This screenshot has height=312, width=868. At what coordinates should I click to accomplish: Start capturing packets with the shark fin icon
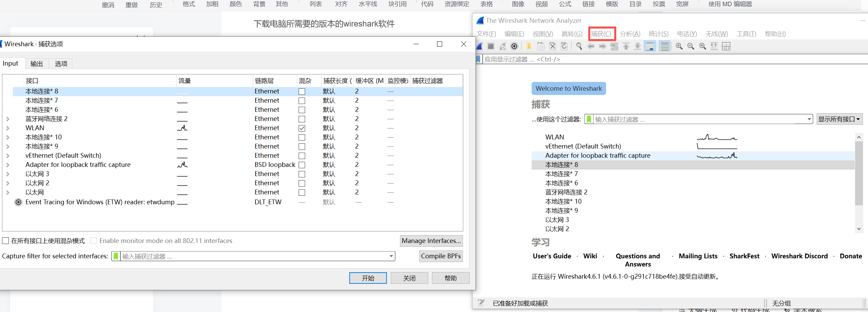[480, 46]
